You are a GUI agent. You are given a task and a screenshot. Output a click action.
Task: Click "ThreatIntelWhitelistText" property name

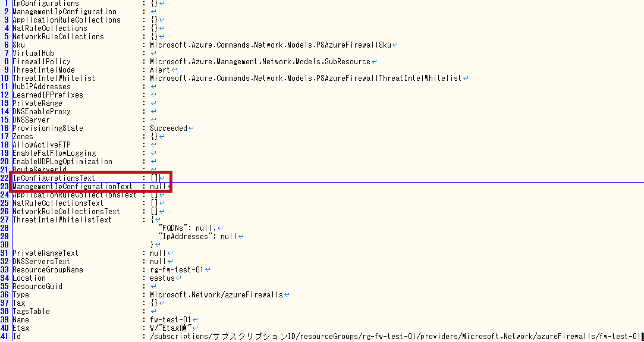coord(62,219)
